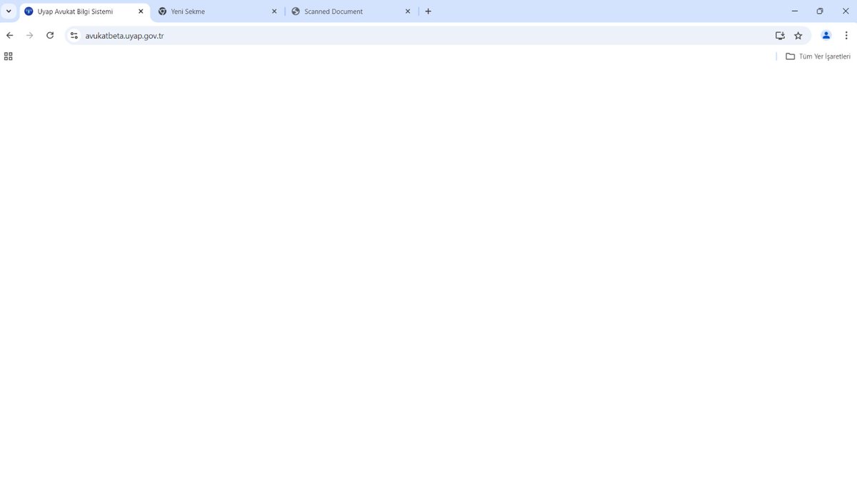Image resolution: width=857 pixels, height=504 pixels.
Task: Open the apps grid in bookmarks bar
Action: [x=9, y=56]
